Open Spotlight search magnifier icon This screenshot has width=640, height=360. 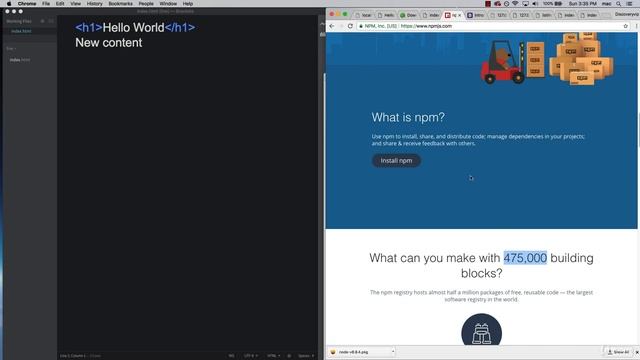(619, 4)
